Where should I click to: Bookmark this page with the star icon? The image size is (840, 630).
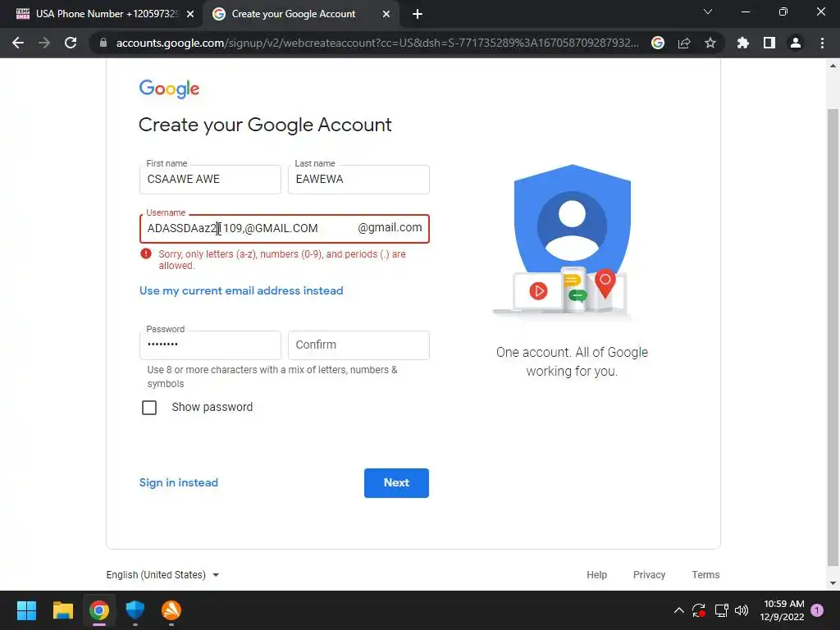coord(710,43)
